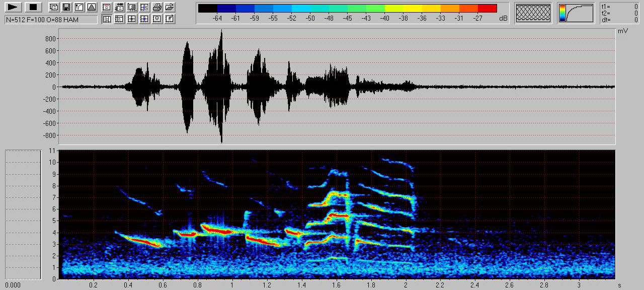
Task: Open the bell-shaped window function icon
Action: click(x=91, y=7)
